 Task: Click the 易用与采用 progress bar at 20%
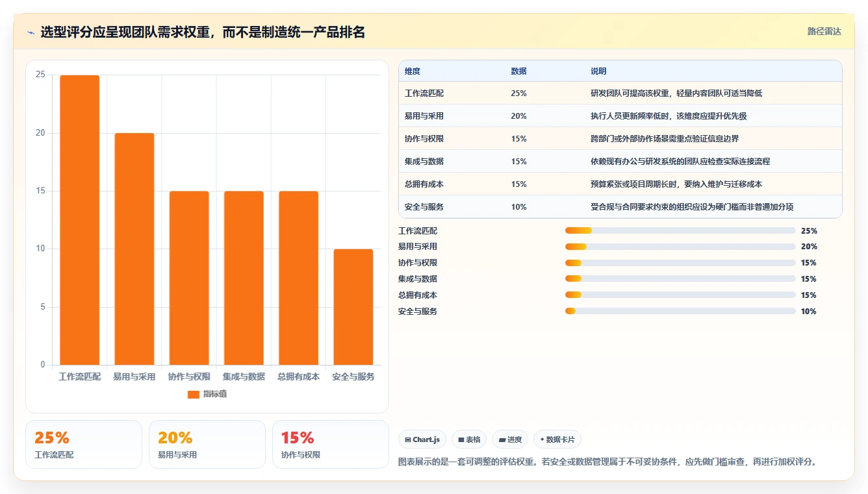tap(680, 247)
